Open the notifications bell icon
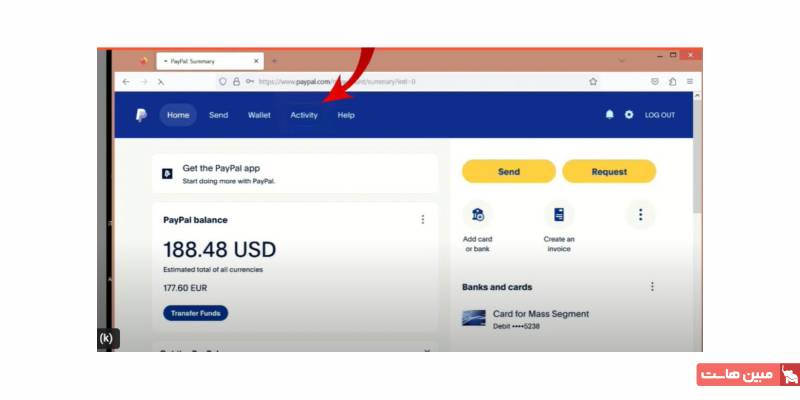This screenshot has width=800, height=400. pos(610,115)
